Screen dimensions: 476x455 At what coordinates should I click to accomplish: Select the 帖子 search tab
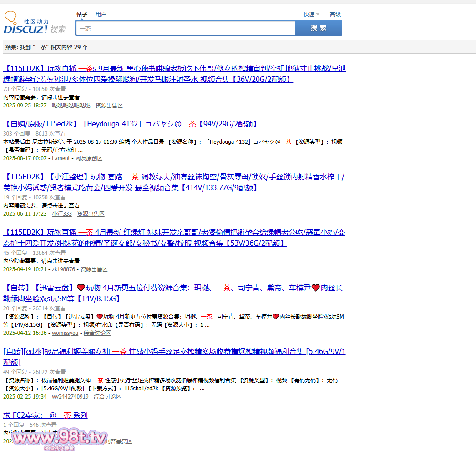tap(82, 15)
